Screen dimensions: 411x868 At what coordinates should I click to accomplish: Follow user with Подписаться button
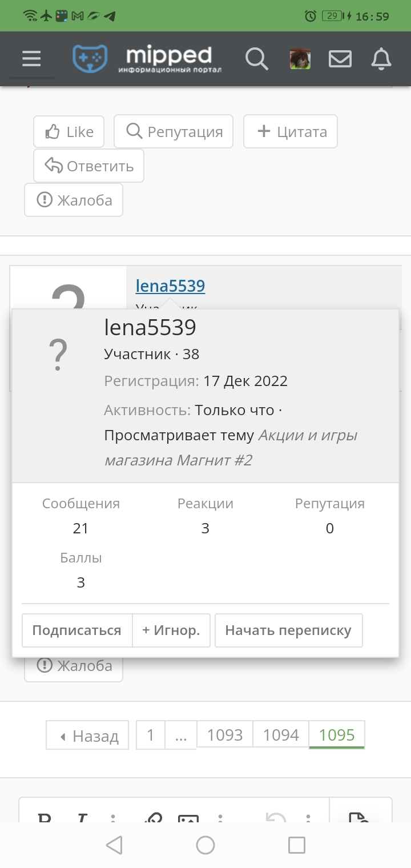(77, 630)
